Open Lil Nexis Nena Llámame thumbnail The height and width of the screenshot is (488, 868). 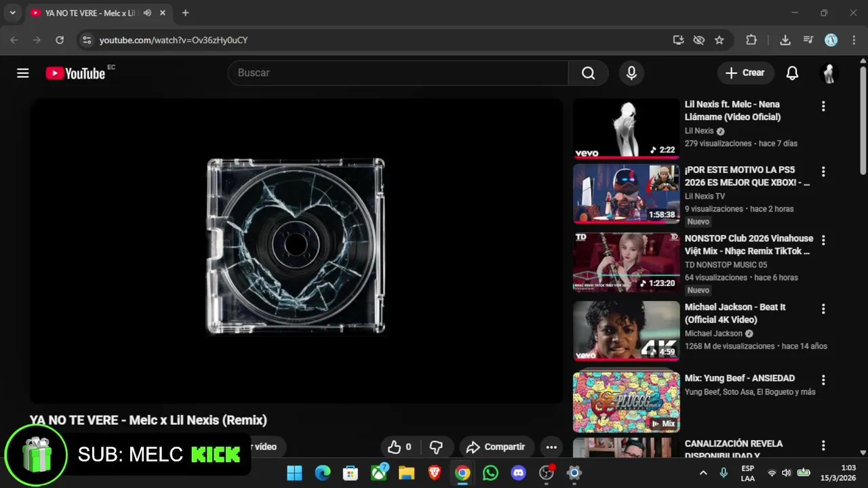tap(626, 129)
